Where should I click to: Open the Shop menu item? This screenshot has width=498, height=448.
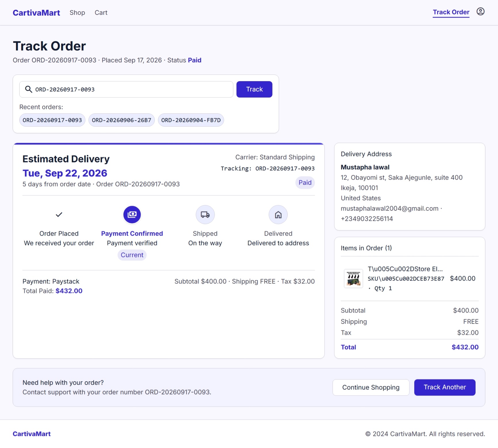coord(77,13)
